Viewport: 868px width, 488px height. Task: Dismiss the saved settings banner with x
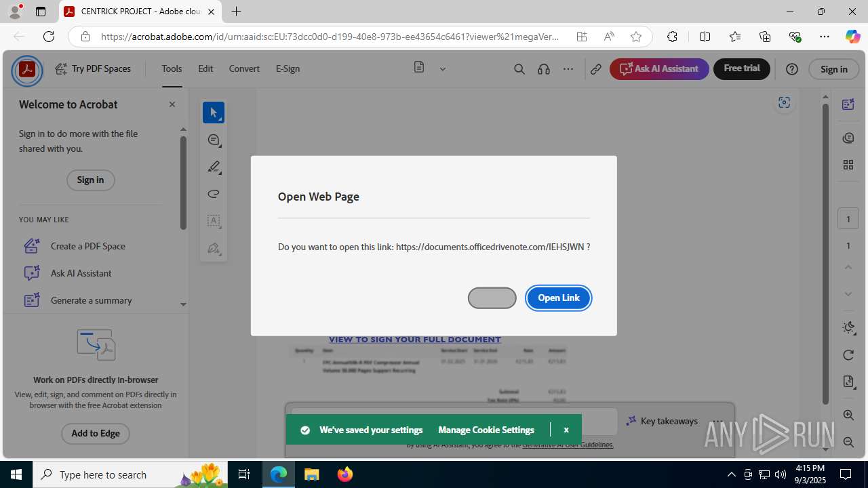[x=566, y=430]
